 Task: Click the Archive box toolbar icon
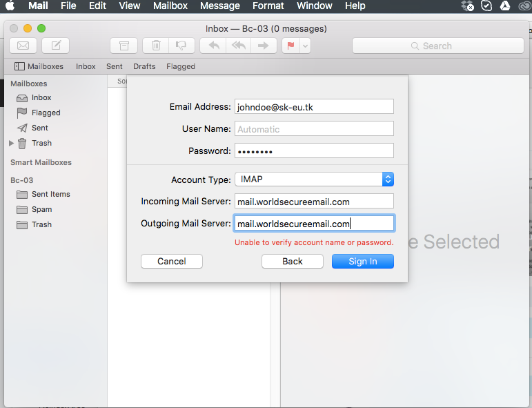(x=124, y=46)
